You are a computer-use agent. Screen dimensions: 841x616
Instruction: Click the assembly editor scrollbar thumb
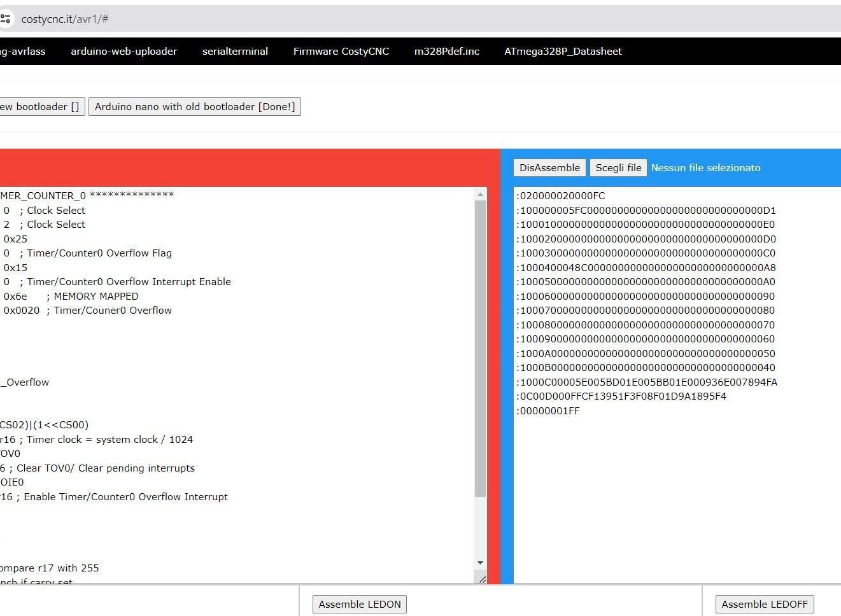(x=481, y=349)
